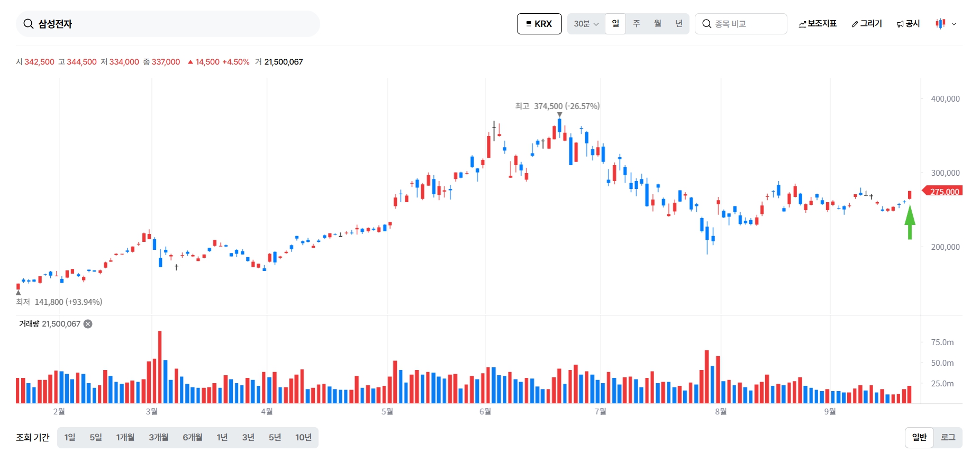Click the 7월 date axis label

601,412
